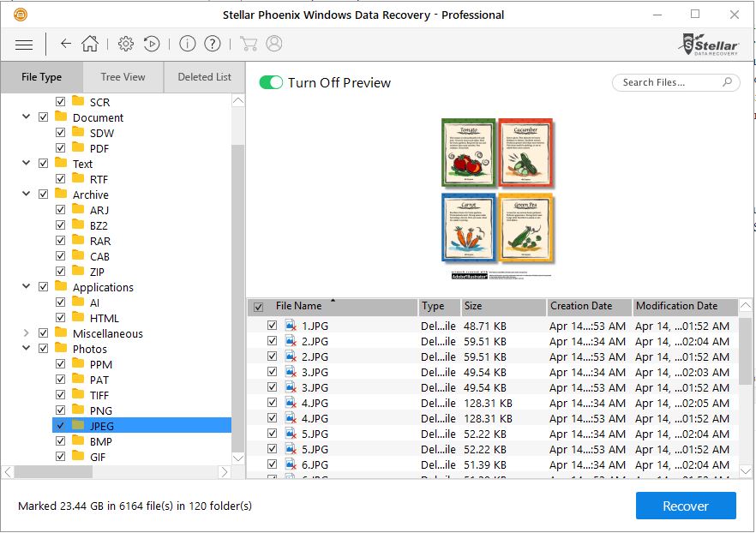Click the Search Files input field
The height and width of the screenshot is (533, 756).
[x=667, y=82]
